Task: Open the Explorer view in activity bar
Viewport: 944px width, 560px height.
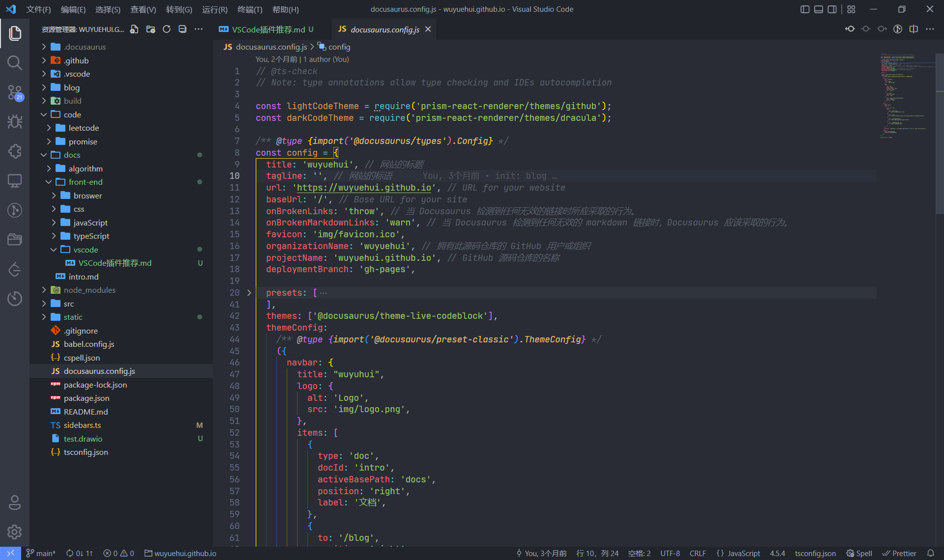Action: pos(15,33)
